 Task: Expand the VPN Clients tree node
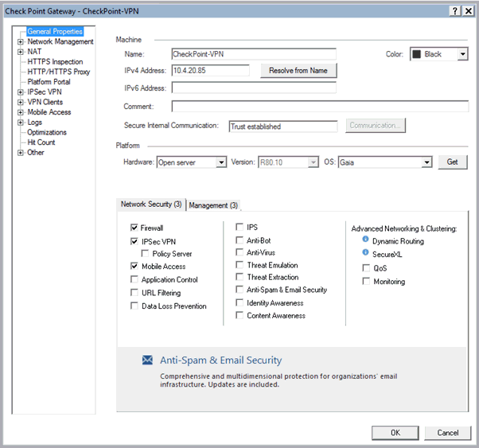[21, 103]
